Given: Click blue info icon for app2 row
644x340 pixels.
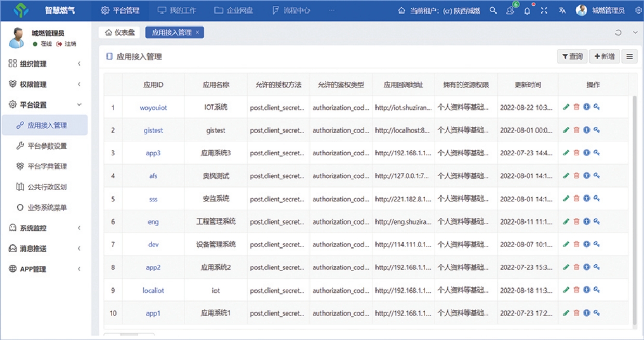Looking at the screenshot, I should (586, 267).
